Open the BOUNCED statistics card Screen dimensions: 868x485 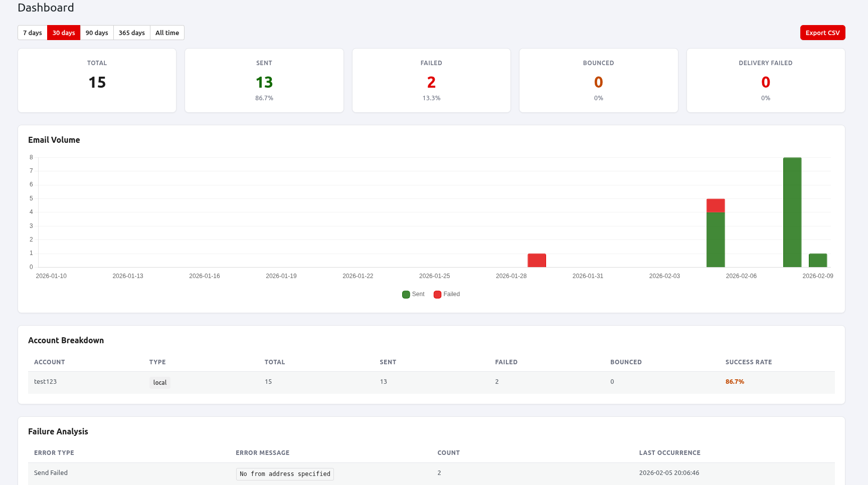[598, 80]
